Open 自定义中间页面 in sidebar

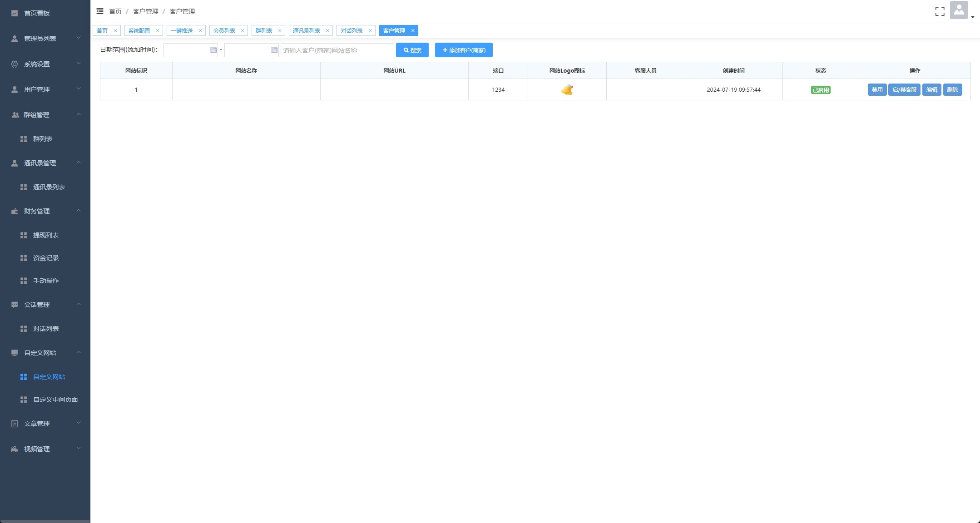pyautogui.click(x=55, y=400)
